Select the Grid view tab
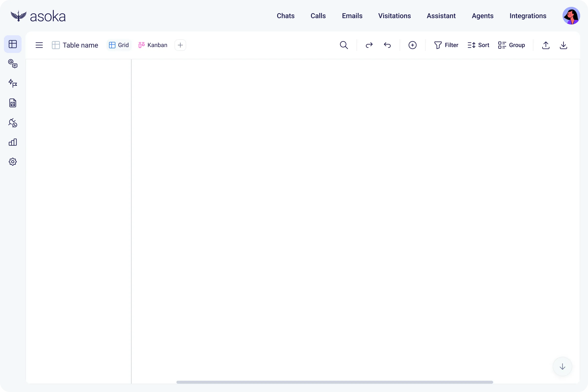This screenshot has width=588, height=392. pos(119,45)
